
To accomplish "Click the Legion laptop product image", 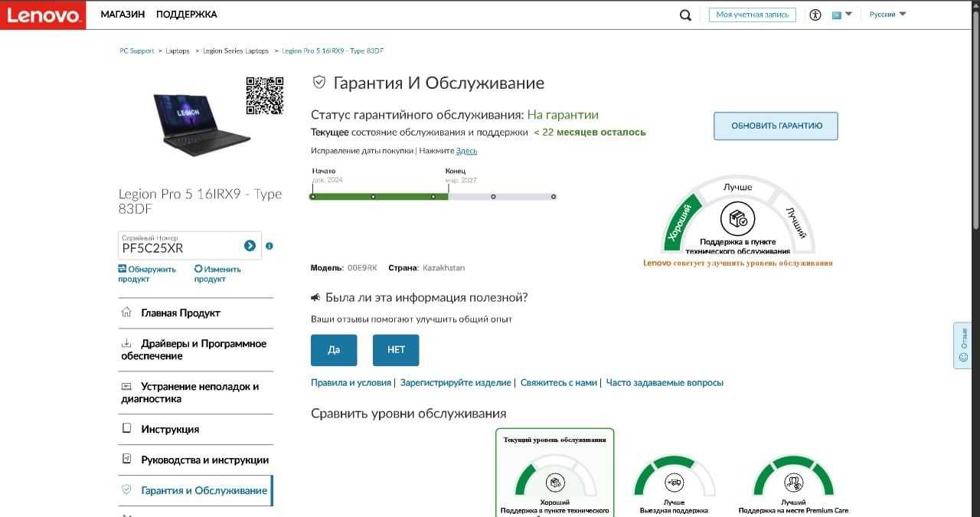I will point(201,124).
